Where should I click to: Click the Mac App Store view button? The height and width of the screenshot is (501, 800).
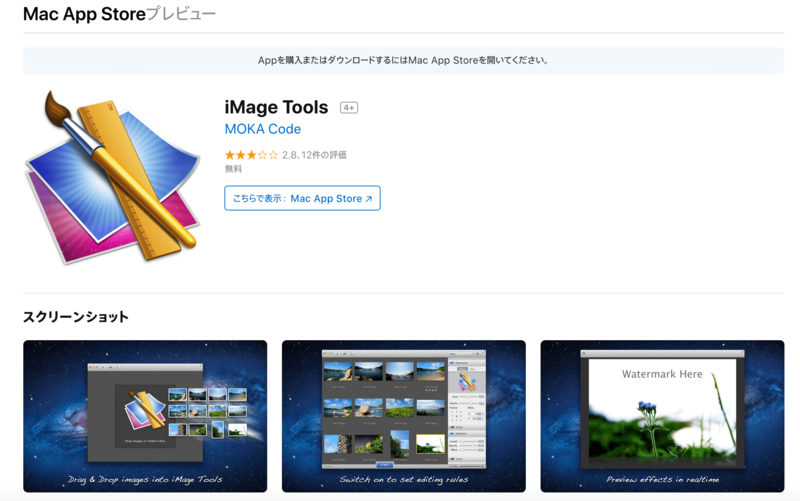tap(303, 198)
